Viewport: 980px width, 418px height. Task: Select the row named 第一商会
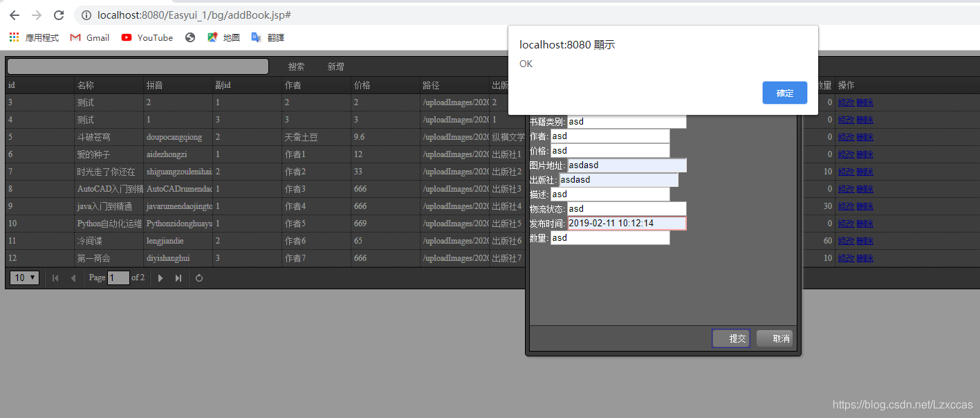coord(93,258)
